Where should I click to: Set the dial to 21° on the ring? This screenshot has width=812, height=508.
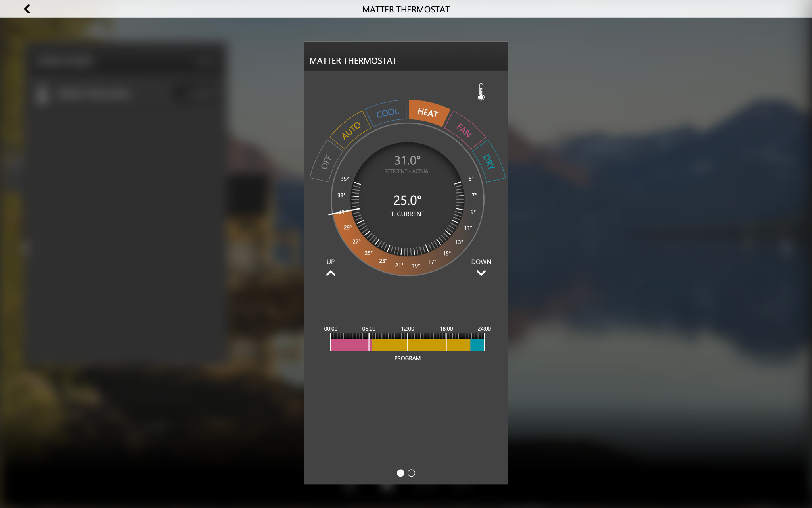click(x=399, y=265)
